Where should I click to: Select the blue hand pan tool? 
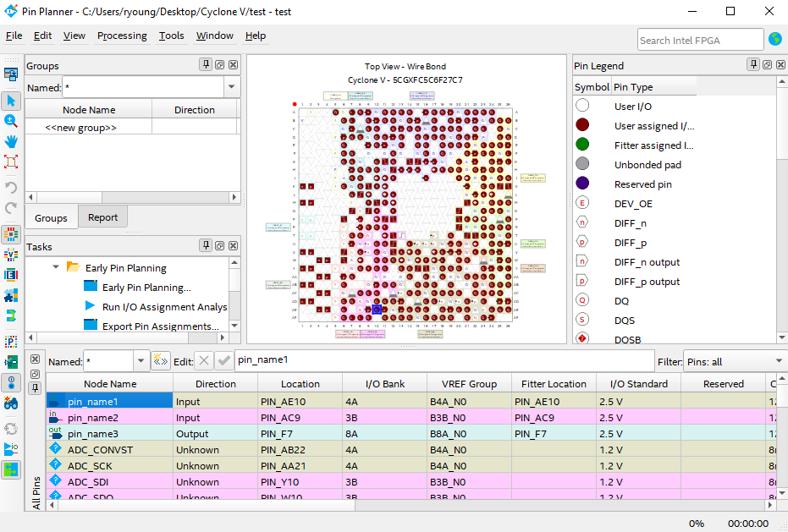pos(11,141)
